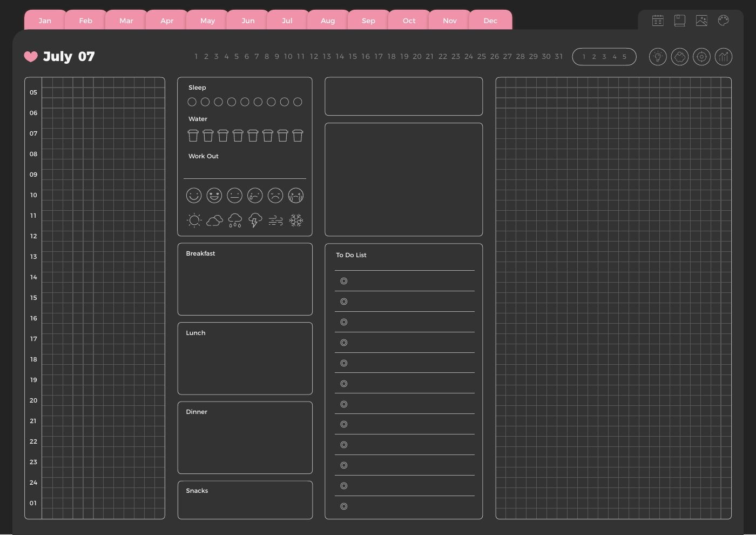The height and width of the screenshot is (535, 756).
Task: Switch to the Jul month tab
Action: tap(287, 21)
